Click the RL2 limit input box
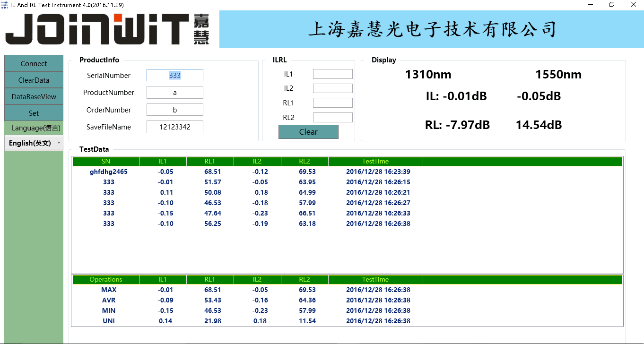 [x=332, y=118]
